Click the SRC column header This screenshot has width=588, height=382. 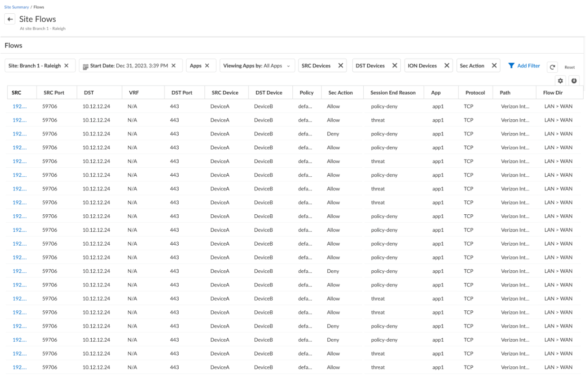[x=22, y=93]
